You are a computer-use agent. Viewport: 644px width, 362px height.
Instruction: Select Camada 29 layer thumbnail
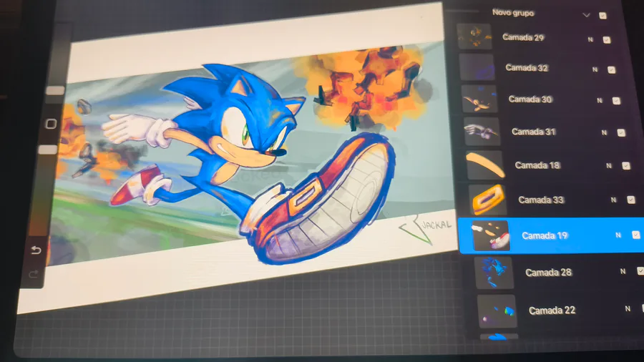point(474,36)
